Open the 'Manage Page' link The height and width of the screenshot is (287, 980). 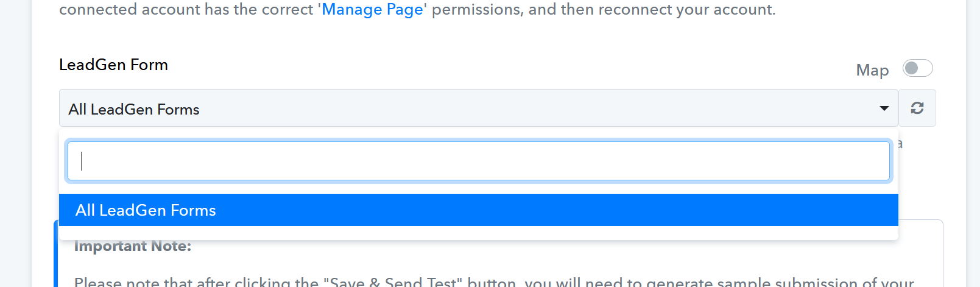click(x=372, y=10)
